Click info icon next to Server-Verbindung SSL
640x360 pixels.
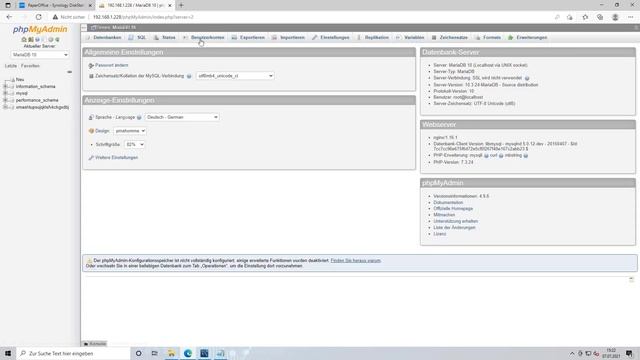[x=527, y=78]
